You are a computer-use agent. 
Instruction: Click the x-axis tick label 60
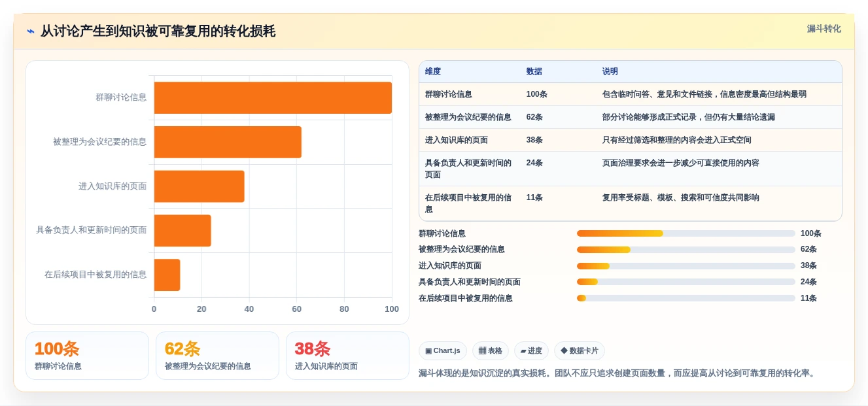(x=296, y=309)
